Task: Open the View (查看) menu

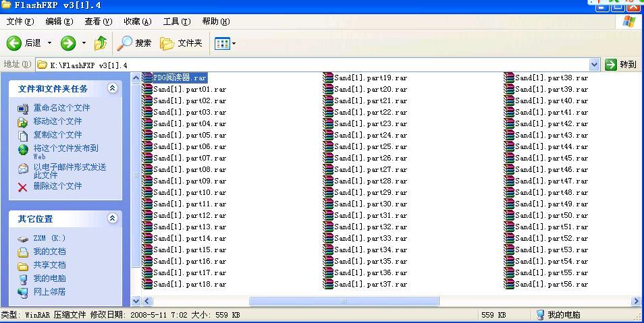Action: (98, 22)
